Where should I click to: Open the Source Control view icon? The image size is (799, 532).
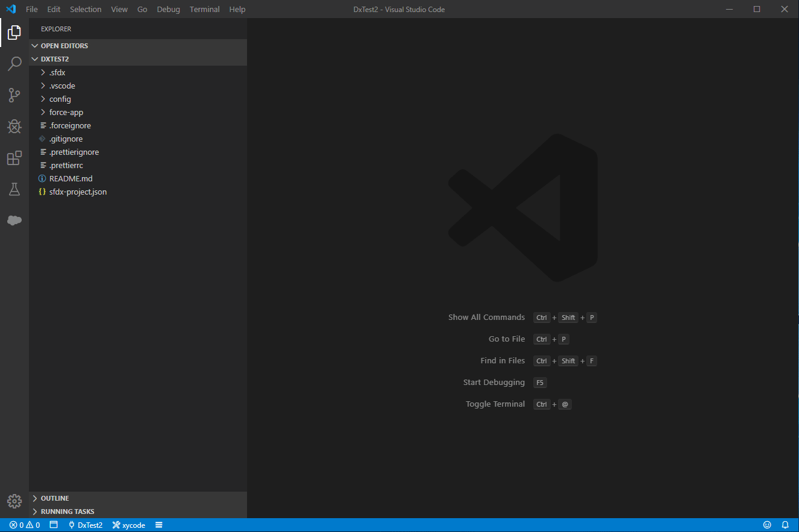[x=14, y=95]
